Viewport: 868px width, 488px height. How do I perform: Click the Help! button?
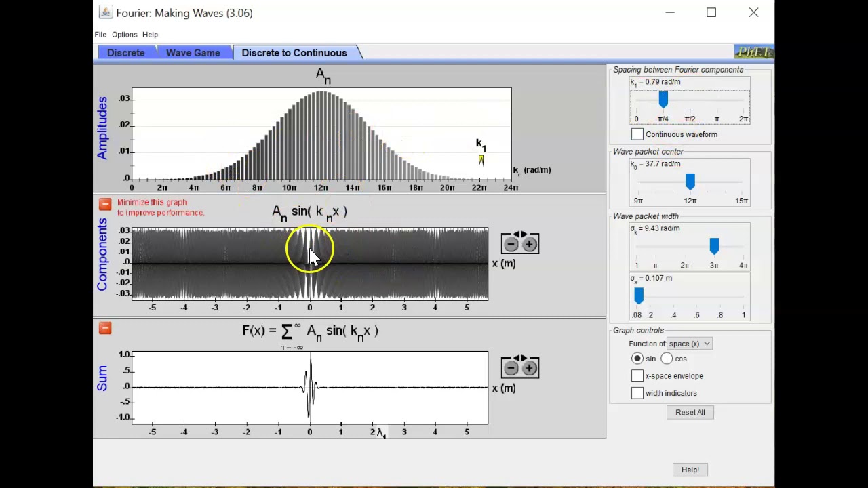690,470
